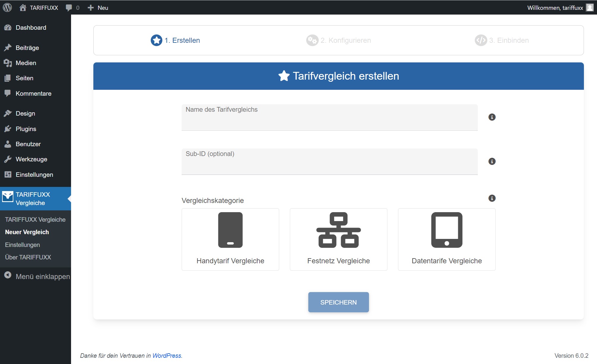Open the Beiträge menu item
The height and width of the screenshot is (364, 597).
tap(35, 48)
